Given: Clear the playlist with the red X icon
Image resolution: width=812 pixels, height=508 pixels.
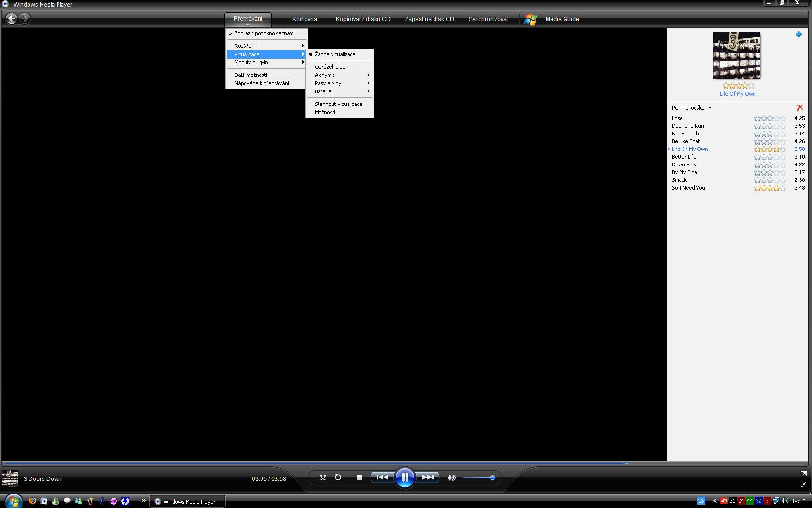Looking at the screenshot, I should point(800,108).
